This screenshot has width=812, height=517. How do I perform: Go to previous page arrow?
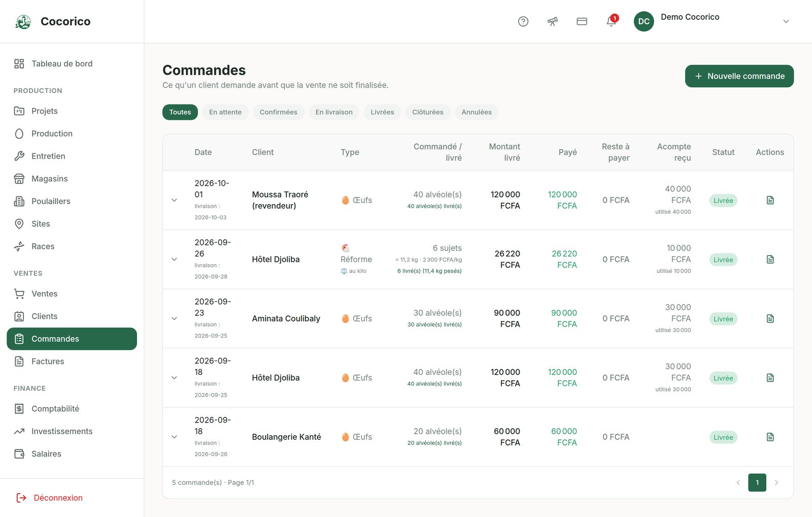click(738, 482)
